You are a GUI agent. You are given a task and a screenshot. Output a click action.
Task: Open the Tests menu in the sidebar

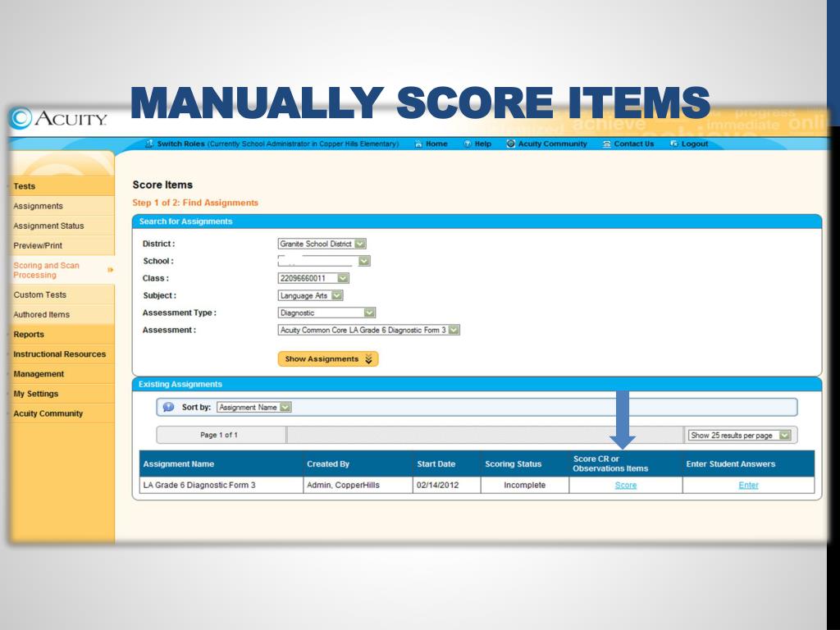point(61,186)
